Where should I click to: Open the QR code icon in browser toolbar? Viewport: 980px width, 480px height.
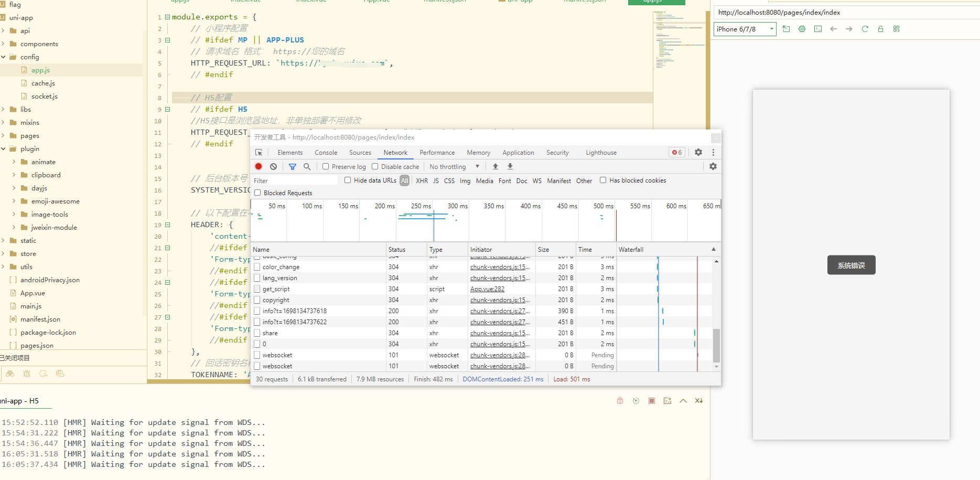896,29
